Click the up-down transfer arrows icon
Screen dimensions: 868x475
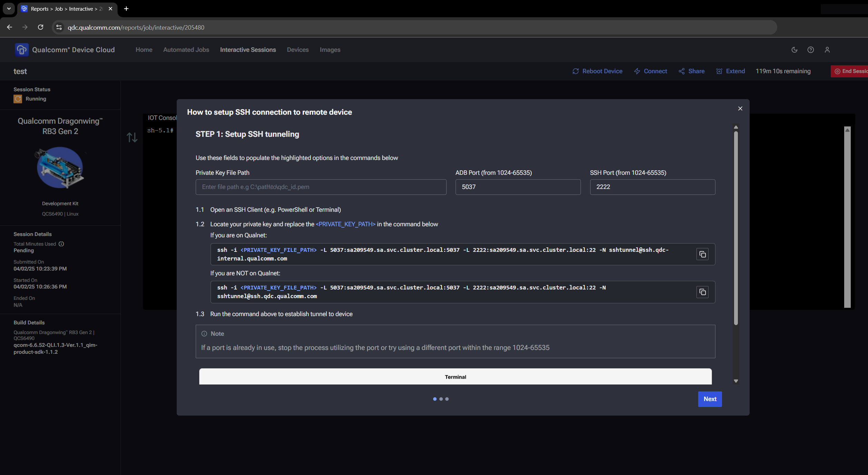(132, 137)
